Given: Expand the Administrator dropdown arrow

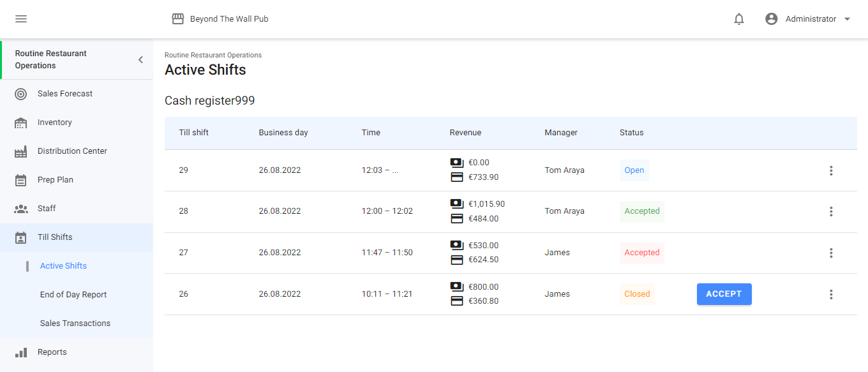Looking at the screenshot, I should pos(848,19).
